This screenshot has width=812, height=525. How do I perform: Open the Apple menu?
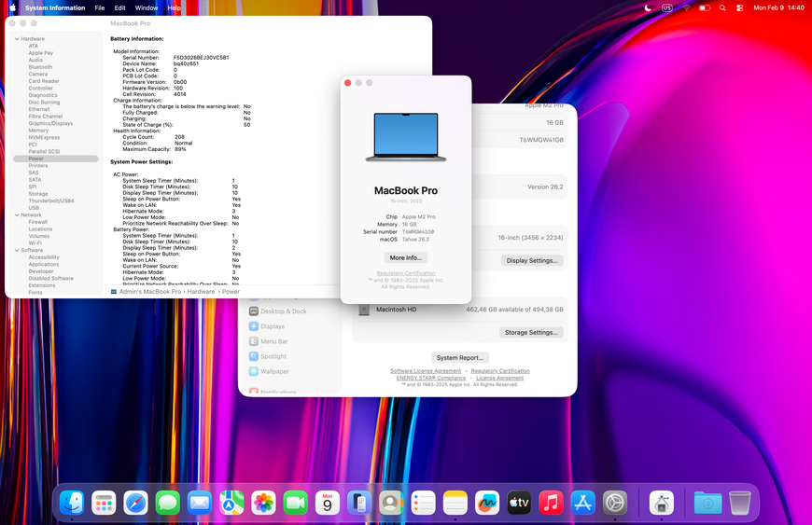click(12, 7)
